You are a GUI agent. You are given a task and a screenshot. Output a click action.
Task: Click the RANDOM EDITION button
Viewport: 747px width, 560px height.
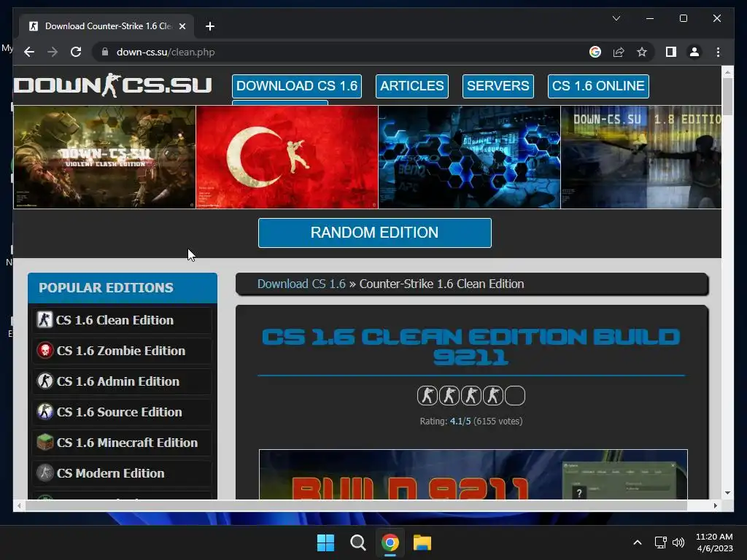[x=374, y=233]
